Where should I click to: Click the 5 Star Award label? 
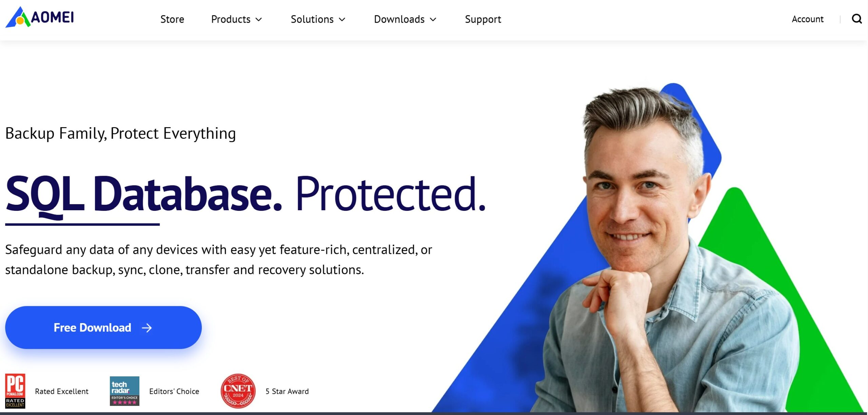click(287, 391)
